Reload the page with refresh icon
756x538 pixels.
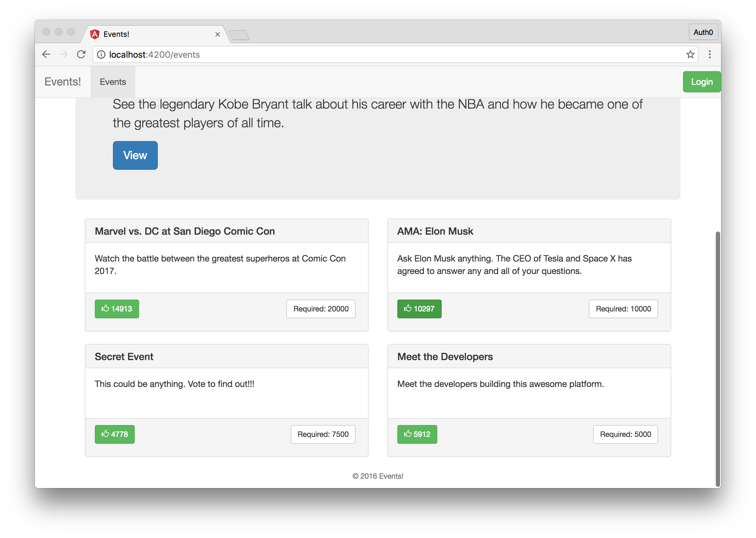tap(81, 54)
